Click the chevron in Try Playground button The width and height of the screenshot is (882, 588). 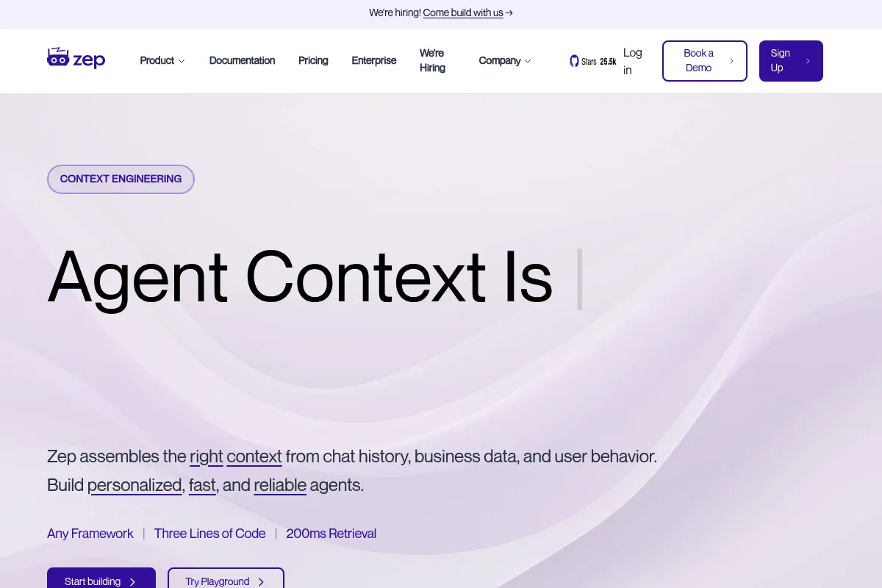coord(261,581)
